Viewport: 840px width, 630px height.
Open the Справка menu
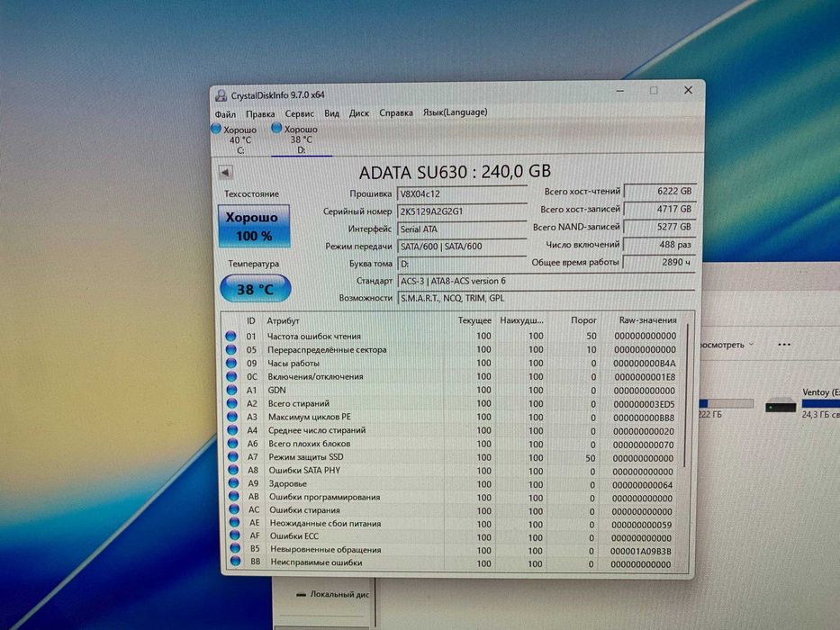pyautogui.click(x=396, y=112)
